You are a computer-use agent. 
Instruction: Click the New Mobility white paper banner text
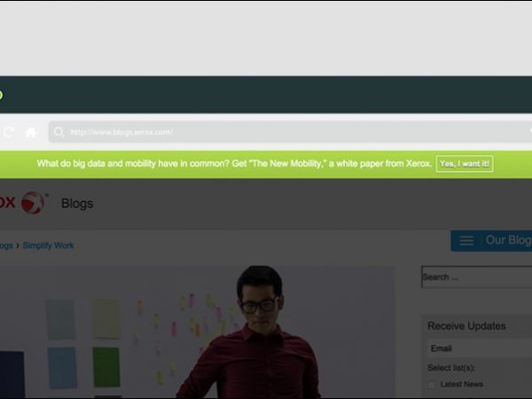click(235, 164)
